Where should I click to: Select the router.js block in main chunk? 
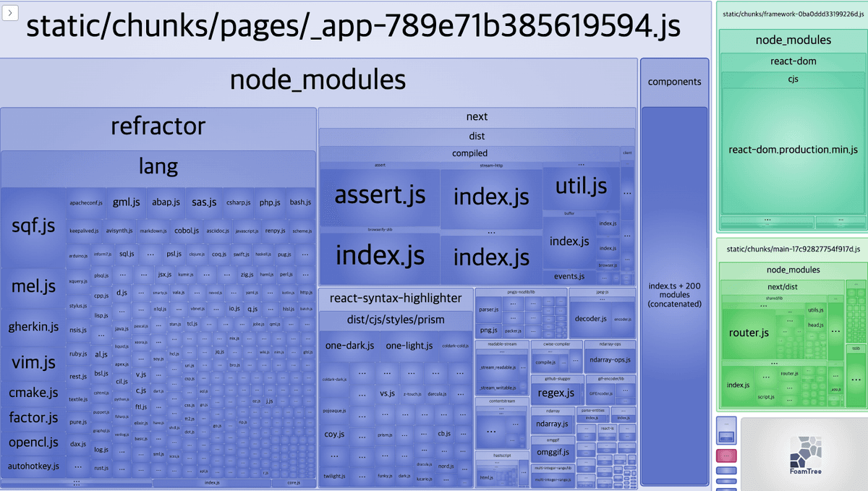[x=749, y=333]
